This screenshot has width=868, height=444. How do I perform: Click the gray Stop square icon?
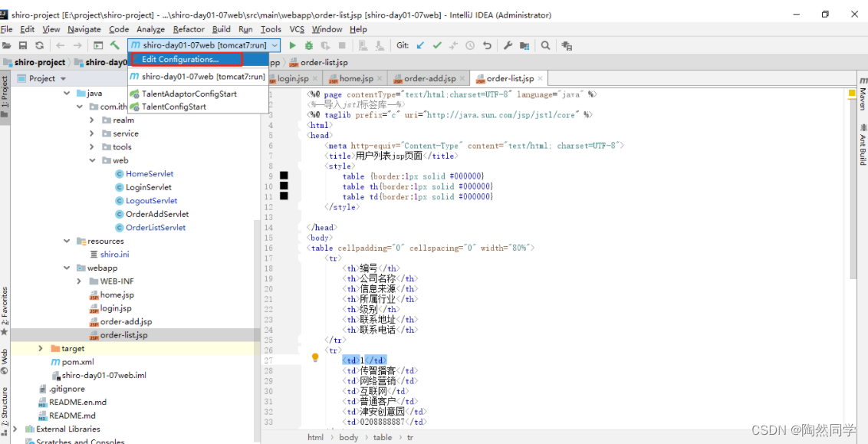[x=342, y=45]
